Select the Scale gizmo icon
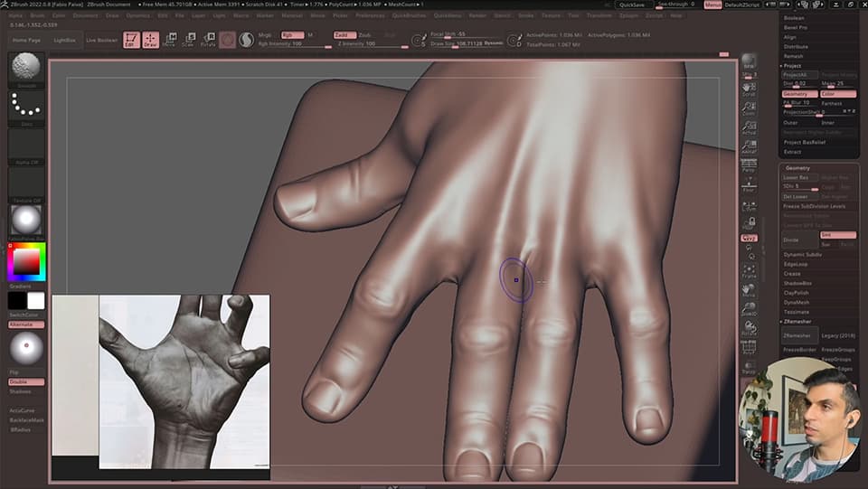Viewport: 868px width, 489px height. point(189,40)
